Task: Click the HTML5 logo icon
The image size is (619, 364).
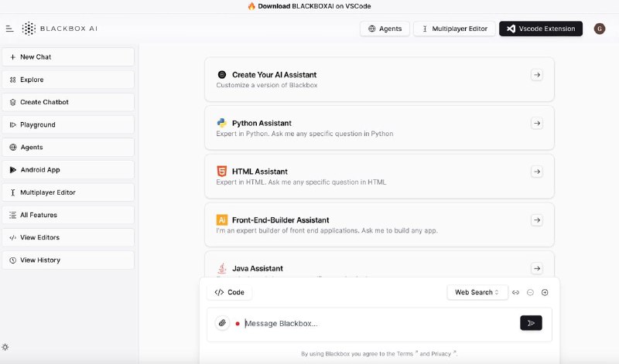Action: [x=222, y=171]
